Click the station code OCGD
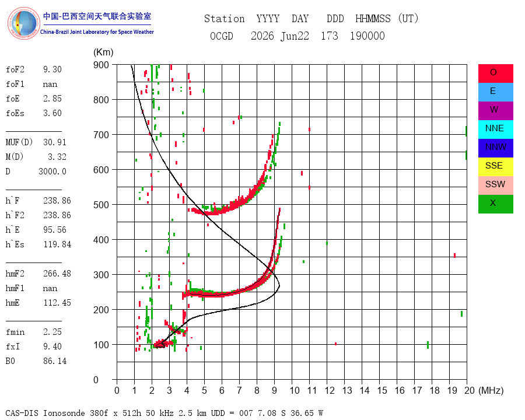 (222, 36)
